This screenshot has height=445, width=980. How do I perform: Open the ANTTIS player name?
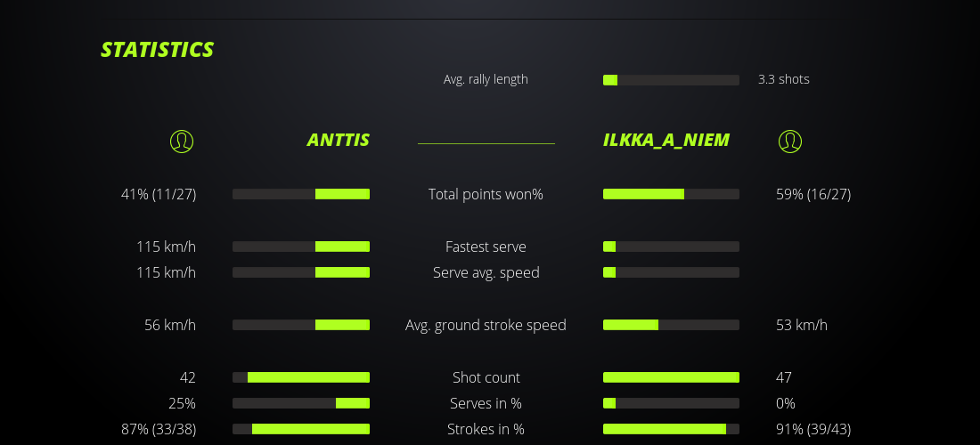[338, 140]
